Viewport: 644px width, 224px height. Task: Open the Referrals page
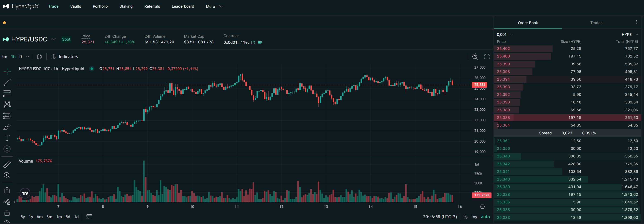tap(152, 6)
